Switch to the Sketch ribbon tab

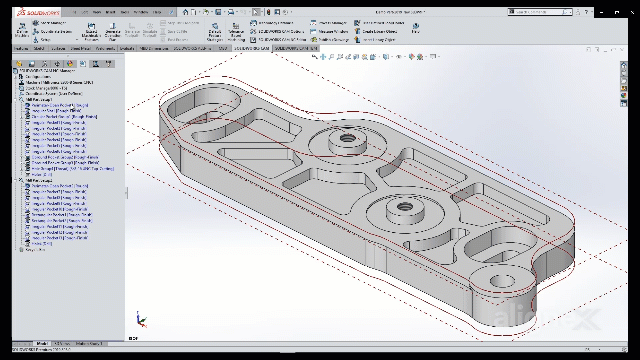39,48
